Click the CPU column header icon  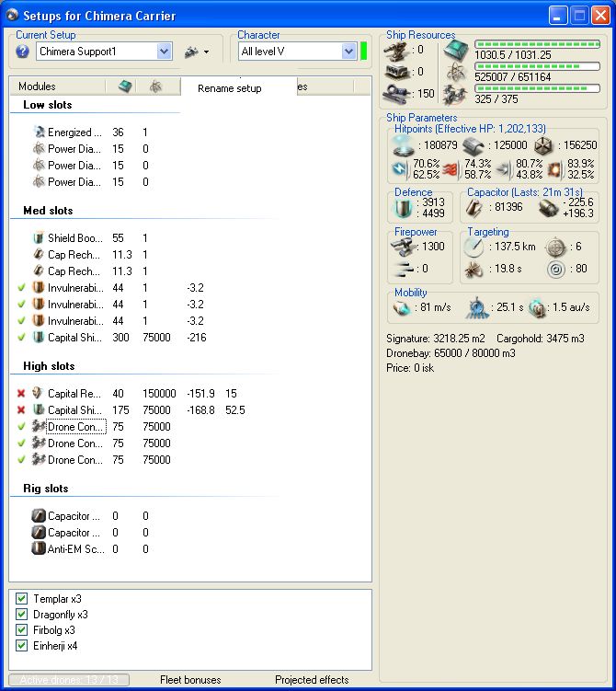[x=125, y=86]
